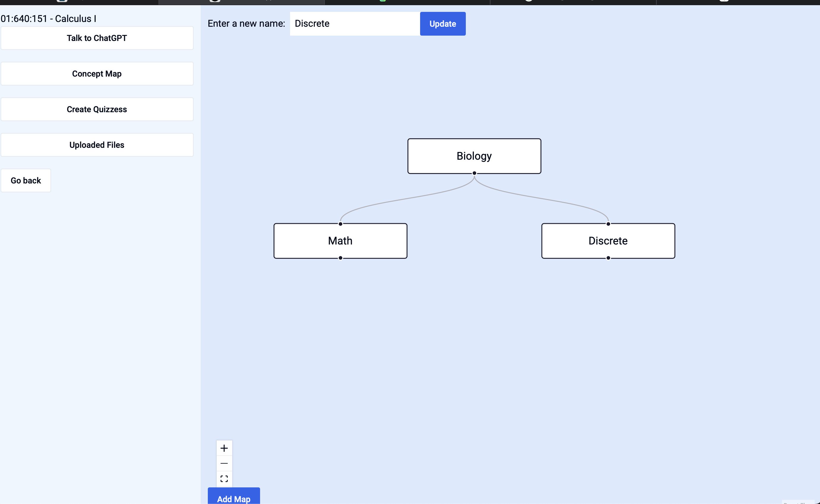Click Math node's bottom connection handle

click(x=340, y=258)
